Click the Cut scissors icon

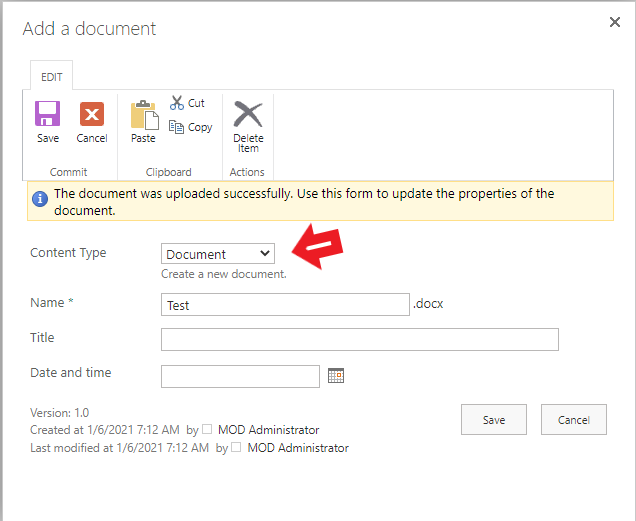(x=177, y=103)
